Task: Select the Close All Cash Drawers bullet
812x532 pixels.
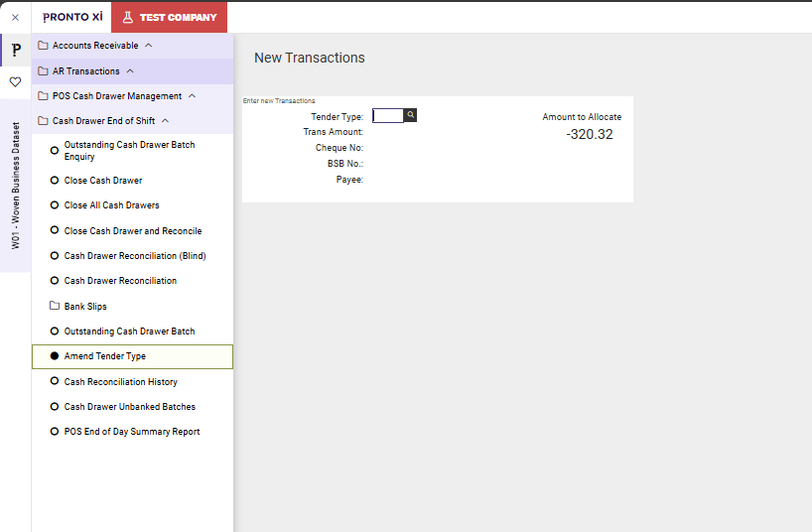Action: (x=55, y=205)
